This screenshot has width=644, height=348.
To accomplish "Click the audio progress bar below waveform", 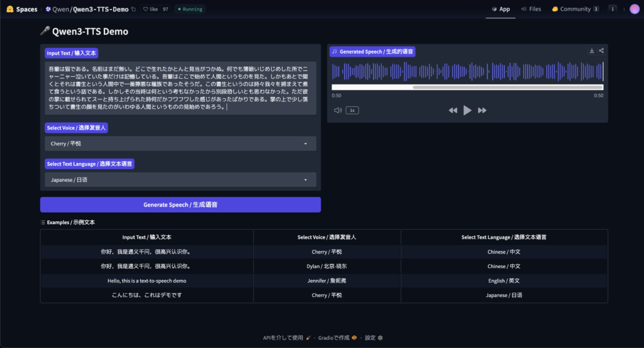I will point(467,87).
